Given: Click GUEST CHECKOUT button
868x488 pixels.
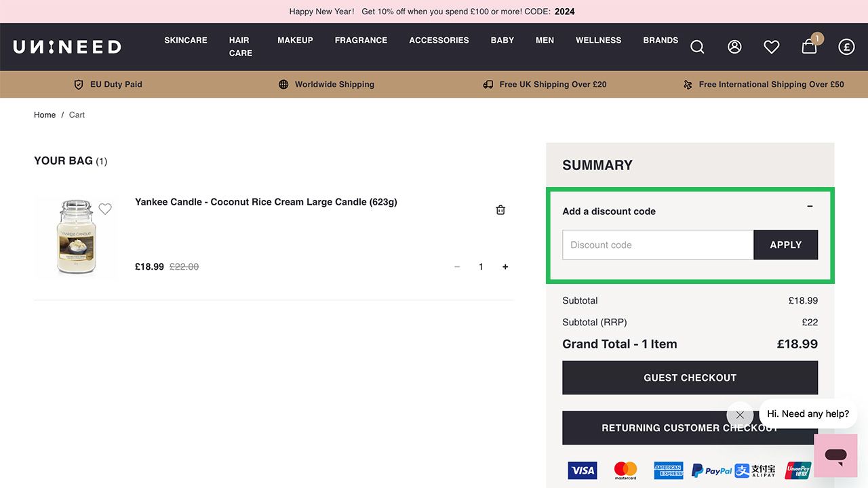Looking at the screenshot, I should [690, 378].
